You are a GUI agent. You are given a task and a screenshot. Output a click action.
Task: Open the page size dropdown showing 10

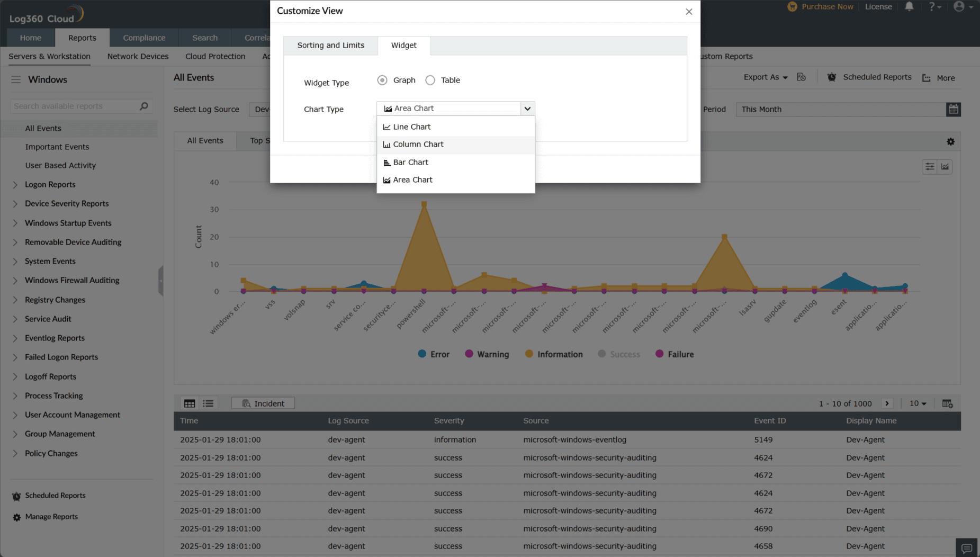coord(918,403)
